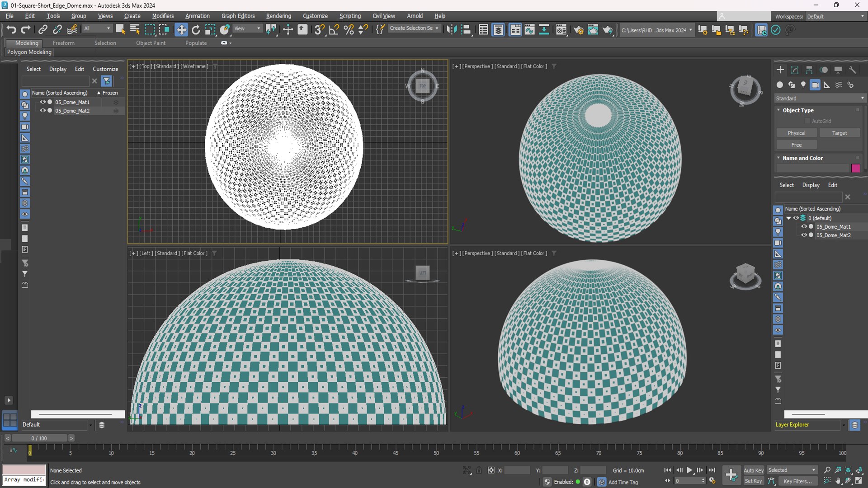Activate the Select and Rotate tool
This screenshot has height=488, width=868.
[196, 30]
